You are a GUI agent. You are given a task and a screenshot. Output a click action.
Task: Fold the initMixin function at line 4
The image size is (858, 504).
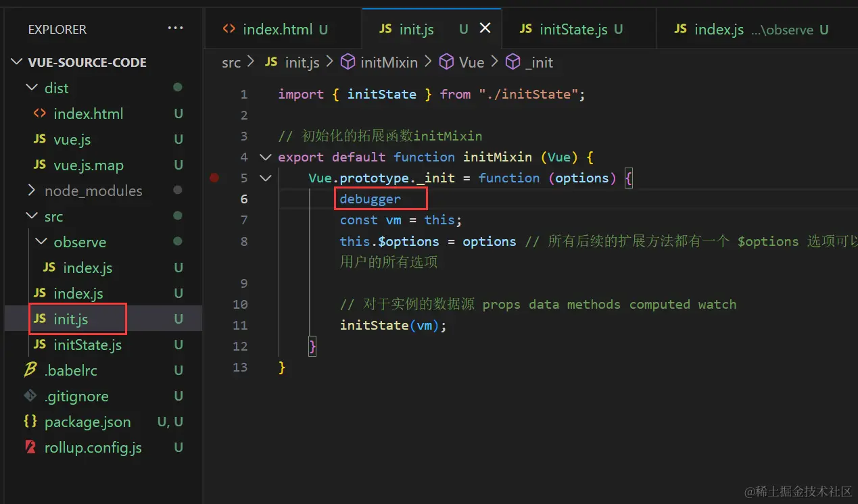(264, 157)
